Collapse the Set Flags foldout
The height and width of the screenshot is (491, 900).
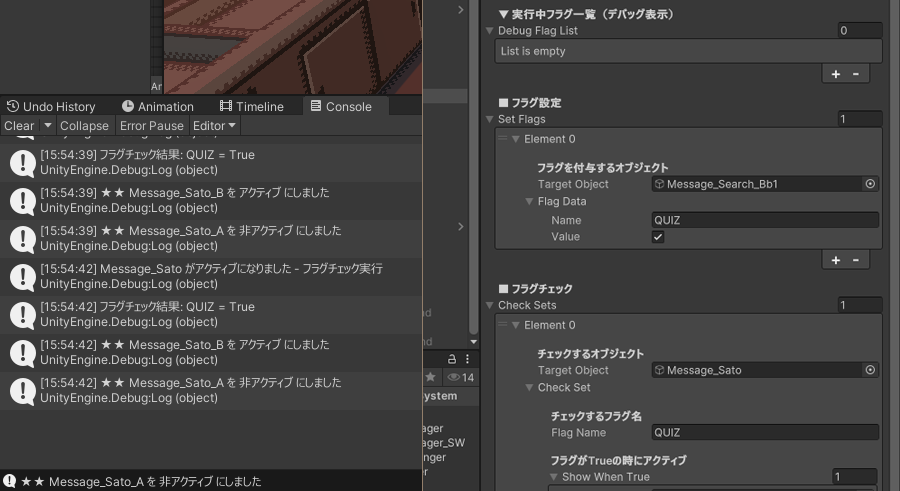(x=489, y=120)
